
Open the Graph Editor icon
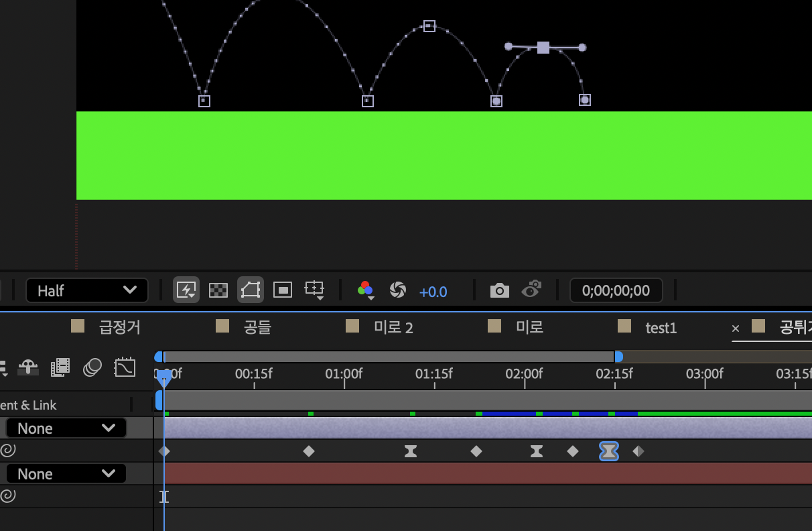click(x=125, y=367)
